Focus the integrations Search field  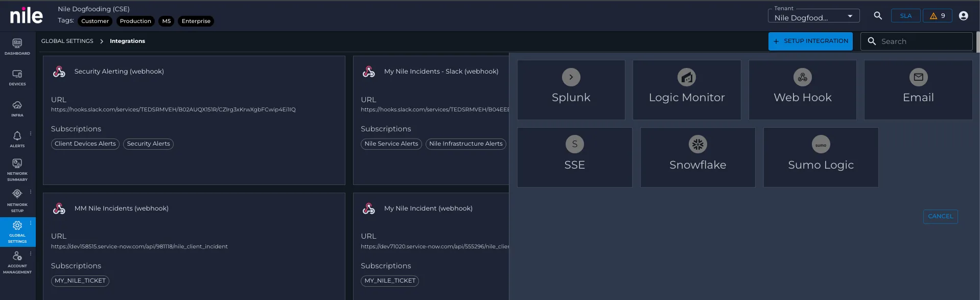tap(917, 41)
